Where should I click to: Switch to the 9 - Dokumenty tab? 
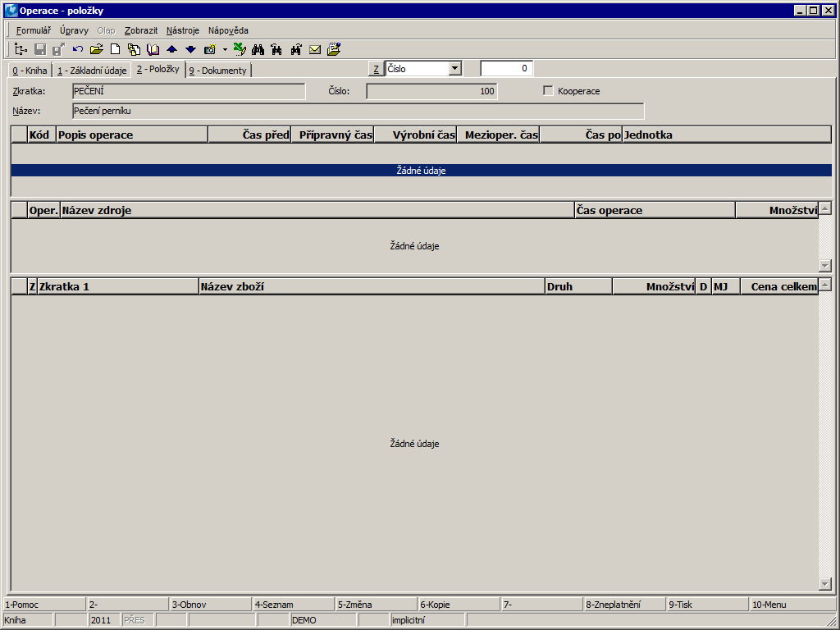[x=218, y=71]
